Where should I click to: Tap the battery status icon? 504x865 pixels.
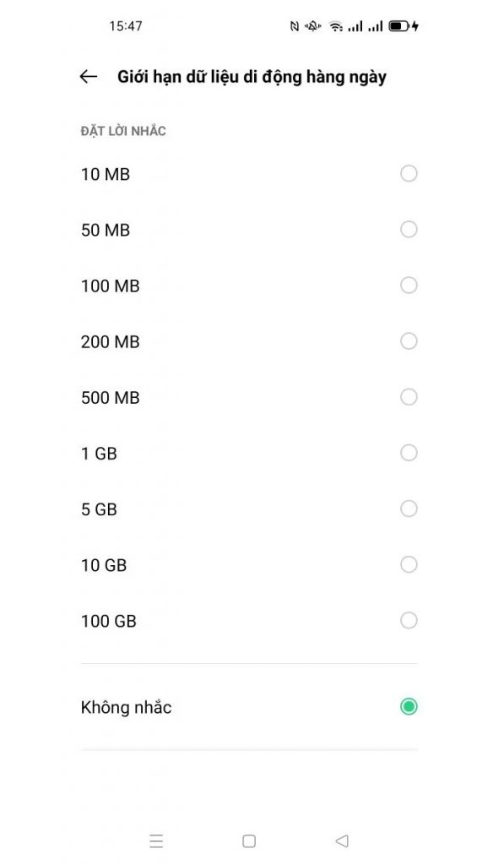tap(404, 26)
